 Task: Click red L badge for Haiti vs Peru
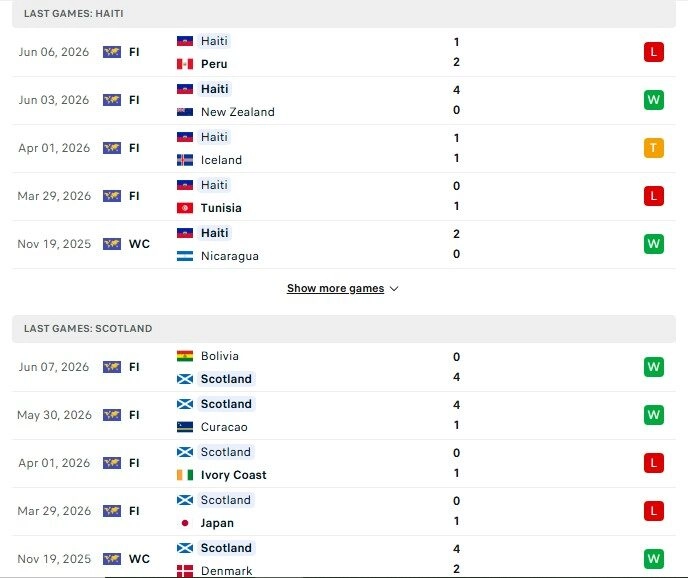(653, 52)
